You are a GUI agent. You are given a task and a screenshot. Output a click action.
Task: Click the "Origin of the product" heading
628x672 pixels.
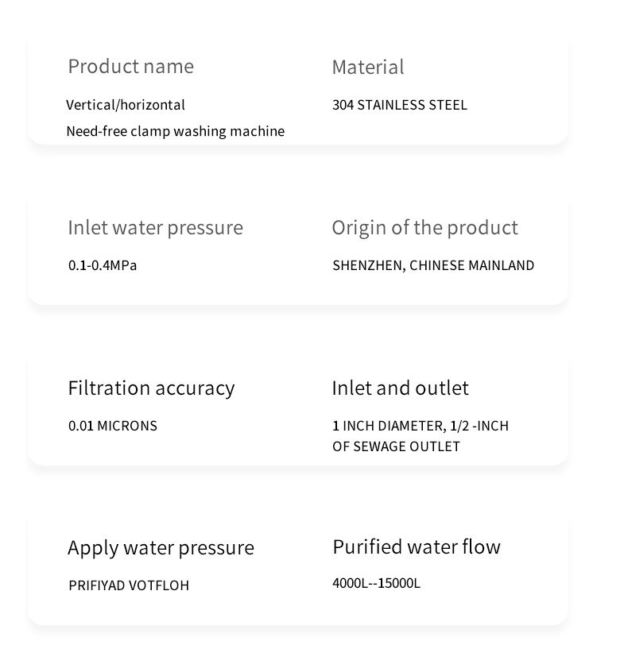424,228
